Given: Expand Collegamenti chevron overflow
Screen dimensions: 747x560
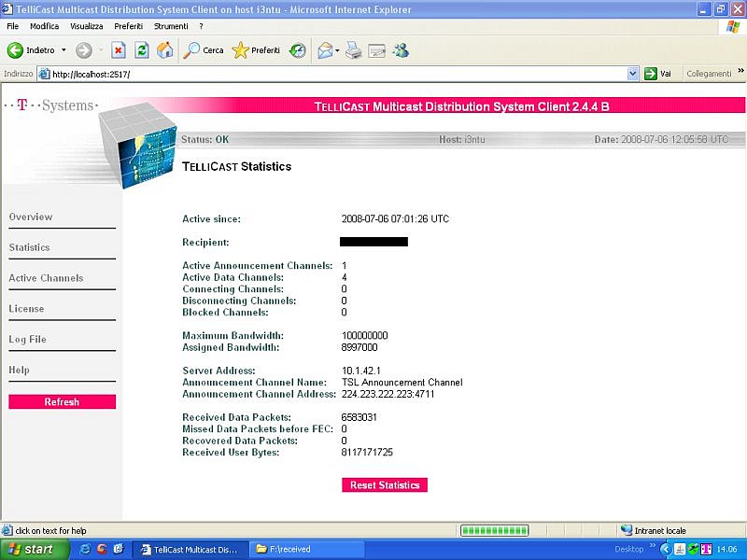Looking at the screenshot, I should [x=740, y=71].
